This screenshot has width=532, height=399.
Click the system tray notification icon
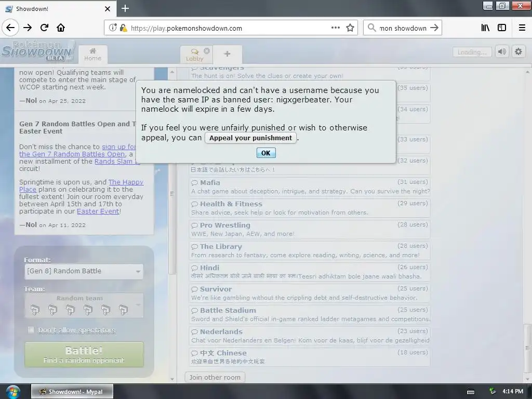(x=493, y=392)
